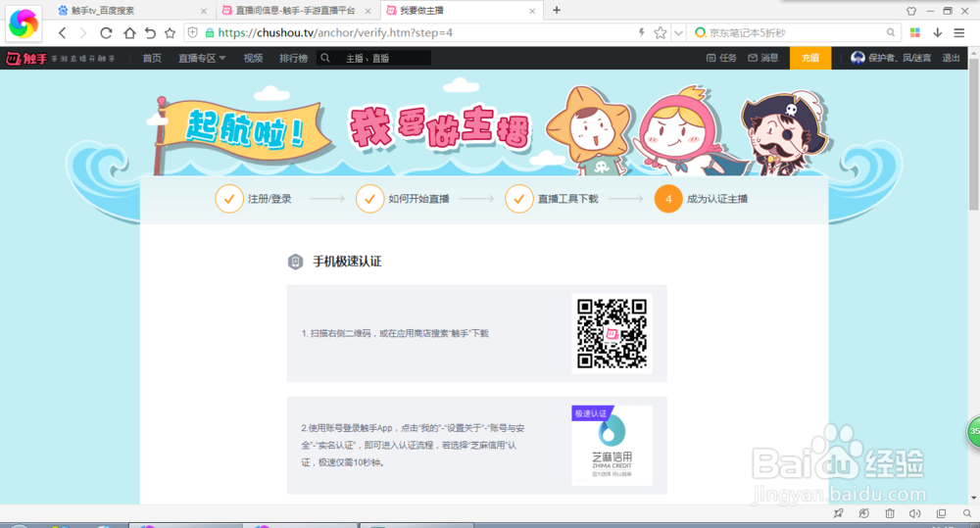Click the favorites star beside home icon
The image size is (980, 528).
[170, 33]
